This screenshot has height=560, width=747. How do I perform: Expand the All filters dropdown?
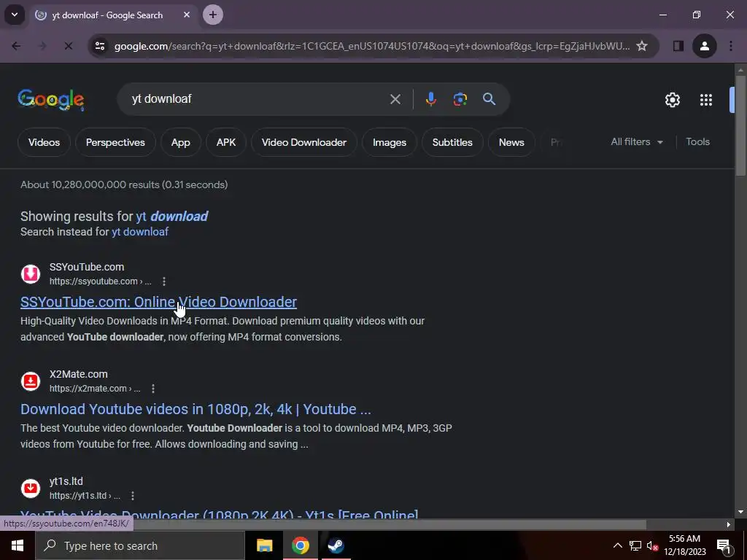(636, 142)
